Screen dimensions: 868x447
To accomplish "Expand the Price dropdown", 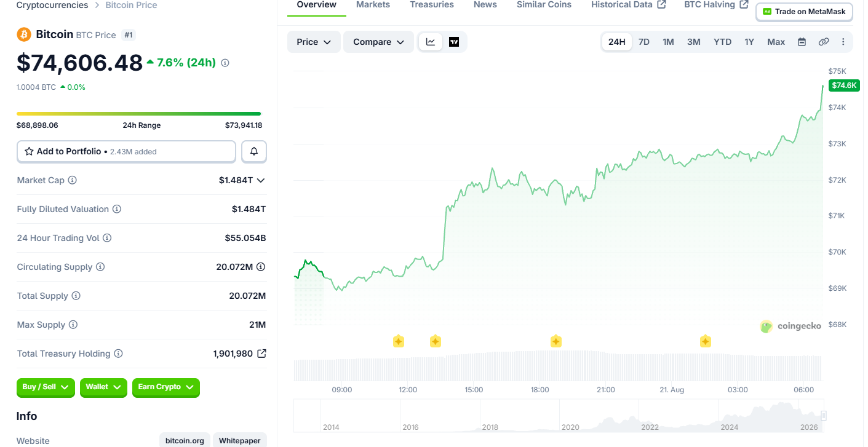I will (x=314, y=42).
